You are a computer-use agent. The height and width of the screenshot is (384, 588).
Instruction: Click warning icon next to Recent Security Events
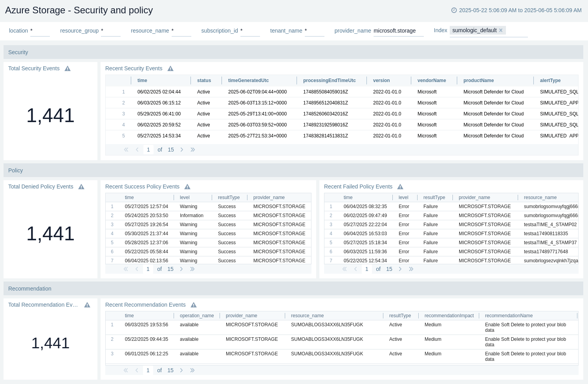point(170,69)
